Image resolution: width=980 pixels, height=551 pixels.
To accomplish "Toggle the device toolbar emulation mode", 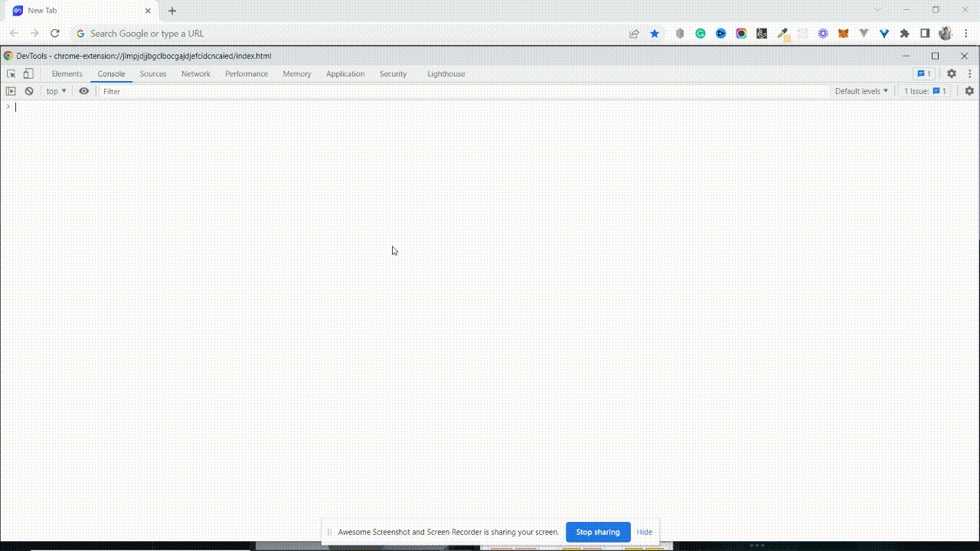I will click(x=28, y=73).
